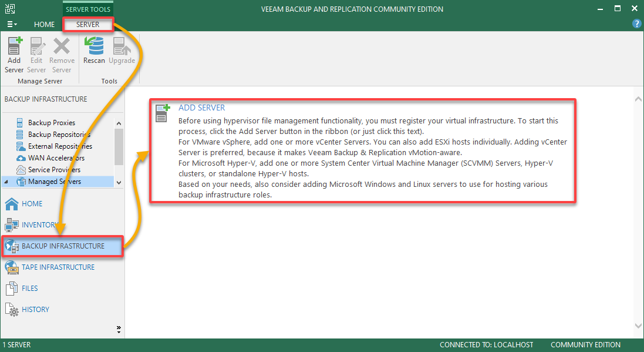This screenshot has width=644, height=352.
Task: Click the application icon in title bar
Action: pos(10,9)
